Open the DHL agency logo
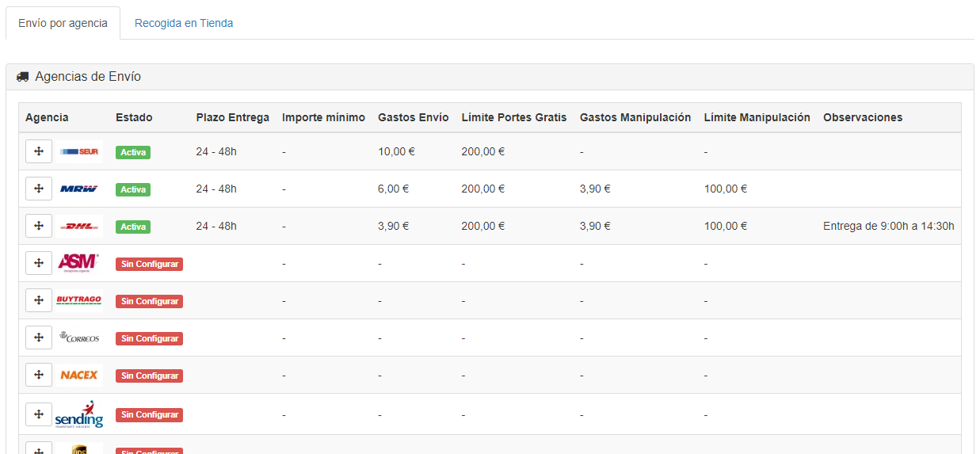The image size is (980, 454). 79,226
